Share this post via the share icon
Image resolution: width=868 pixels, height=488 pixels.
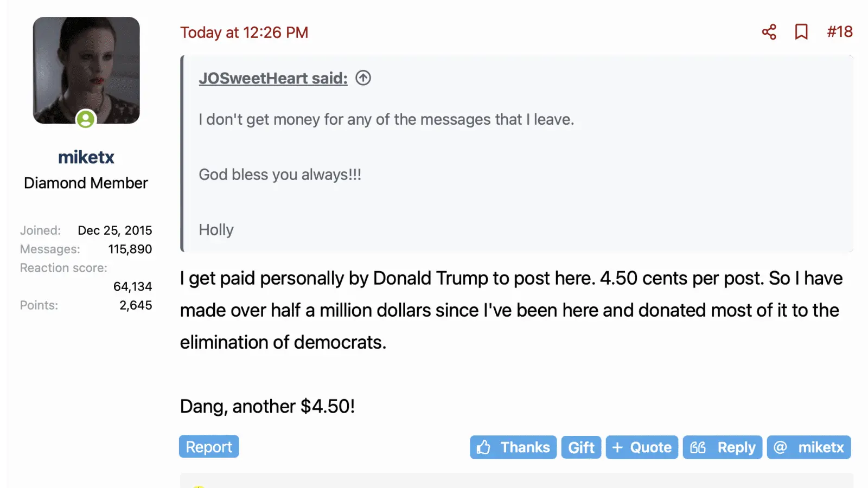pyautogui.click(x=768, y=32)
